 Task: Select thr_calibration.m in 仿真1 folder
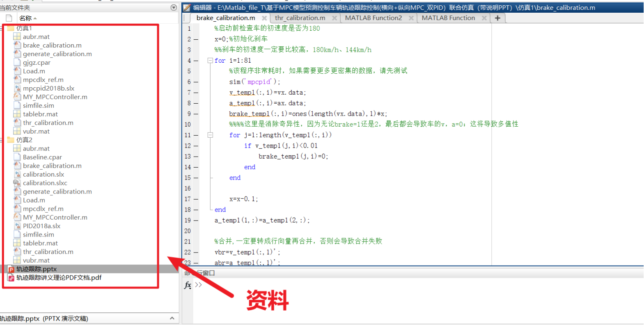48,123
